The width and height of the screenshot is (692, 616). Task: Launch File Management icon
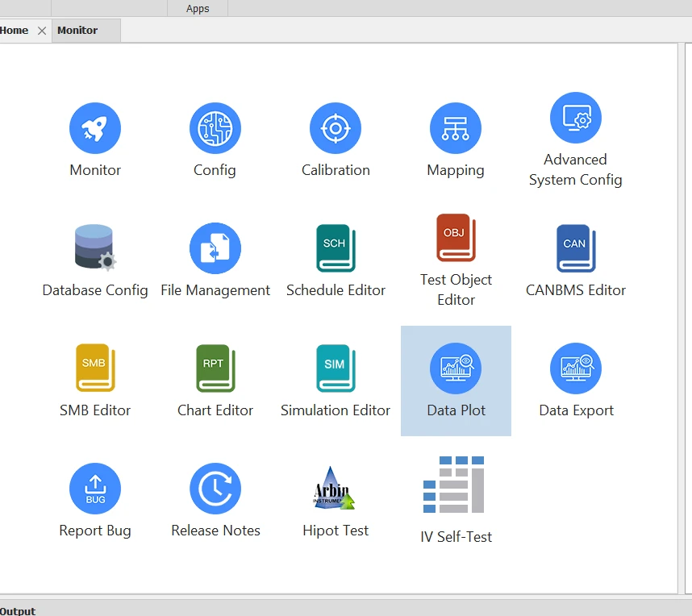[215, 248]
